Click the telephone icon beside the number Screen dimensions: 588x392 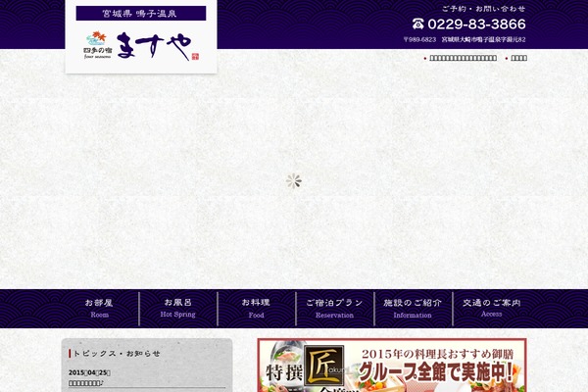418,24
